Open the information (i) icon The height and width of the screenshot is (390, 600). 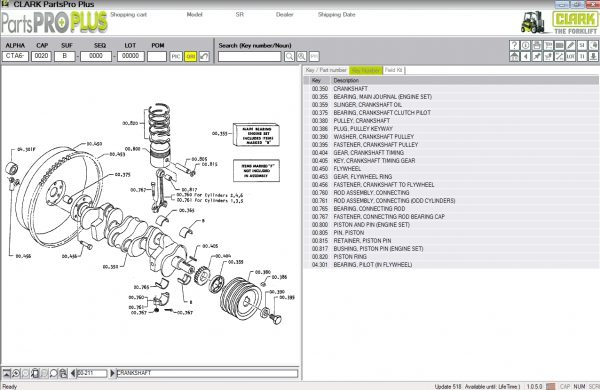click(525, 45)
